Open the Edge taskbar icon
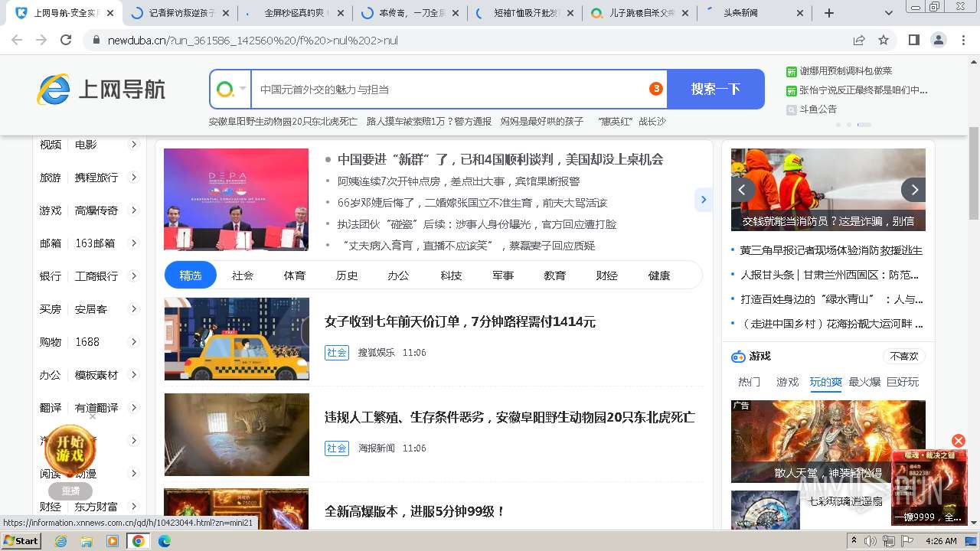The height and width of the screenshot is (551, 980). (x=165, y=541)
